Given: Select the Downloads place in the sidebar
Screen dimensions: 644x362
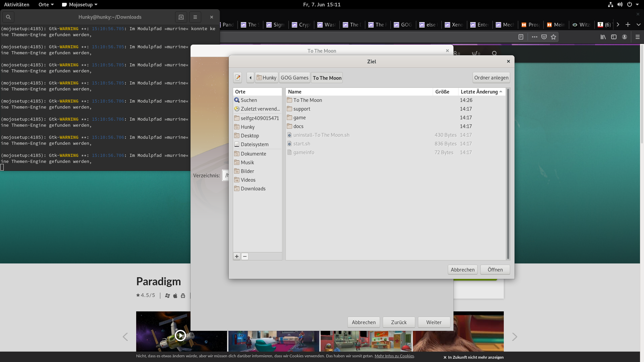Looking at the screenshot, I should [253, 189].
